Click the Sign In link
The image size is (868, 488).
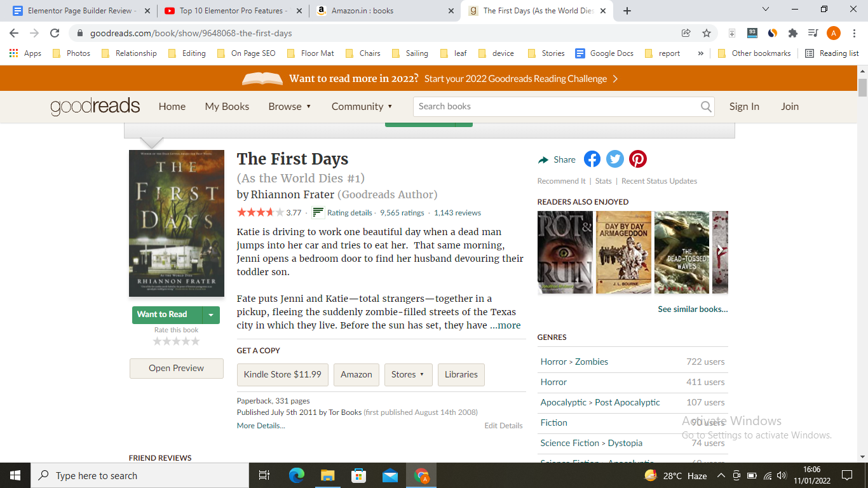coord(744,107)
